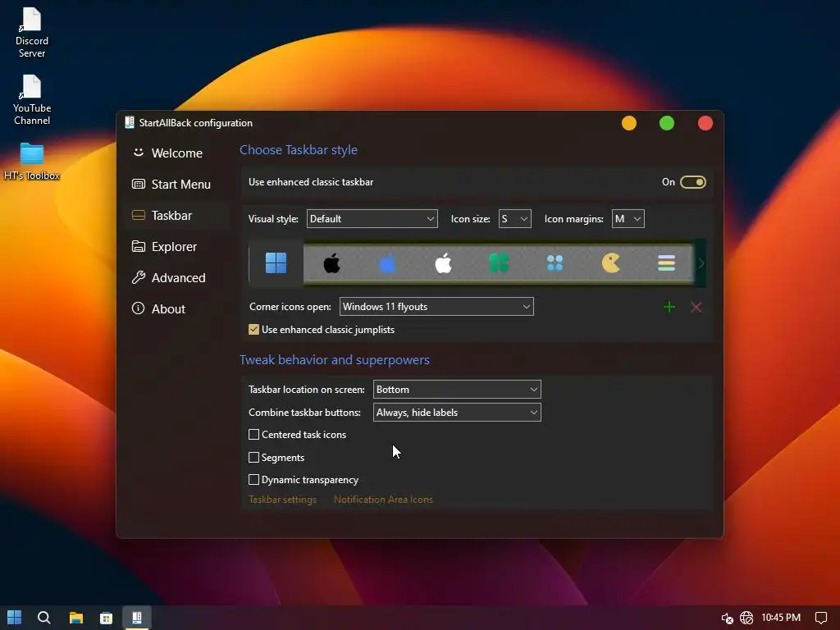The width and height of the screenshot is (840, 630).
Task: Go to Start Menu settings
Action: [x=177, y=185]
